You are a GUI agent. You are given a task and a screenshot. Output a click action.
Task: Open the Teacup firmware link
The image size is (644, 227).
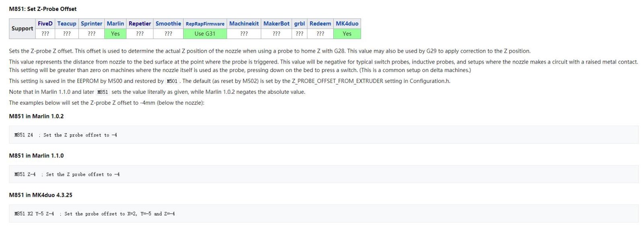point(67,24)
